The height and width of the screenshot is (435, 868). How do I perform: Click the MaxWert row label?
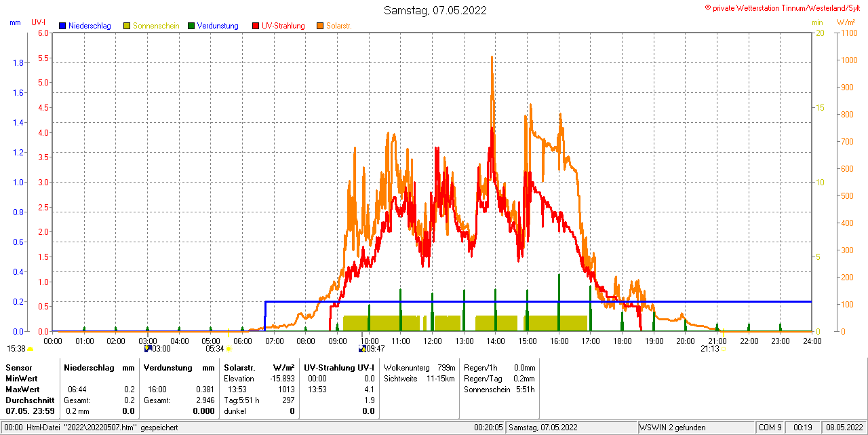[x=22, y=390]
